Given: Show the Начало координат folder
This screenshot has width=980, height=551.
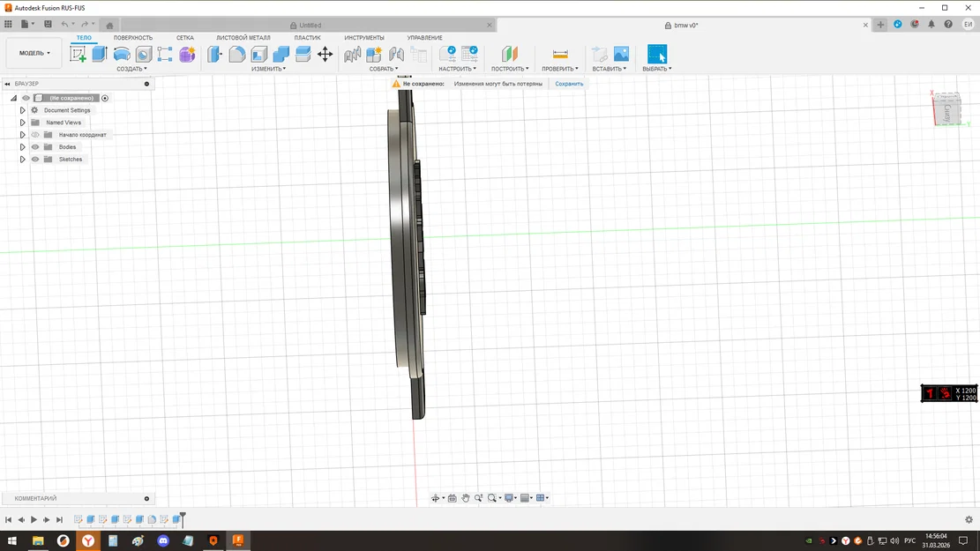Looking at the screenshot, I should (35, 135).
